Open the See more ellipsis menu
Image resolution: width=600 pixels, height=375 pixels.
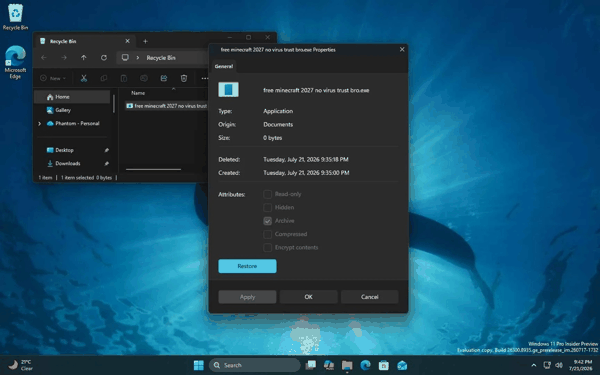pyautogui.click(x=205, y=78)
